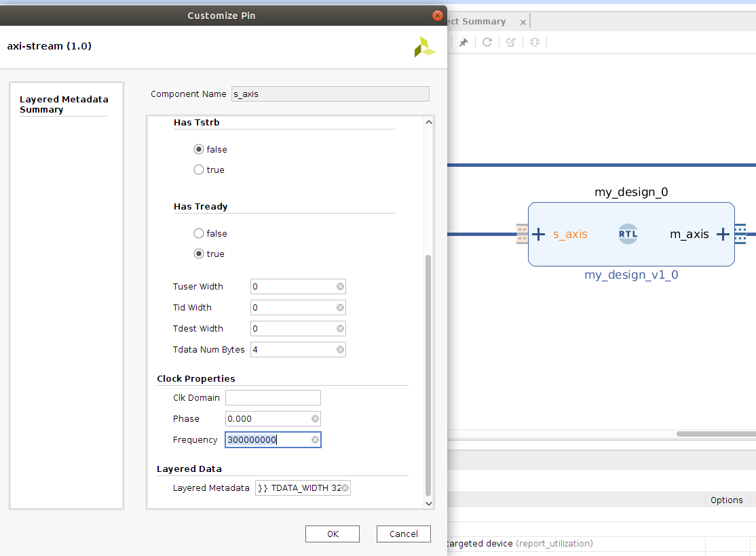Open Layered Metadata Summary section
Screen dimensions: 756x556
(64, 104)
